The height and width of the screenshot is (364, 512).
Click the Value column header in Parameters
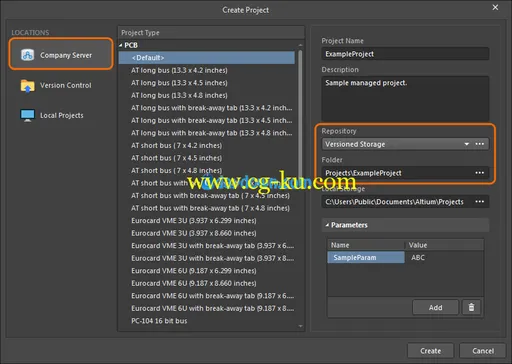tap(444, 245)
